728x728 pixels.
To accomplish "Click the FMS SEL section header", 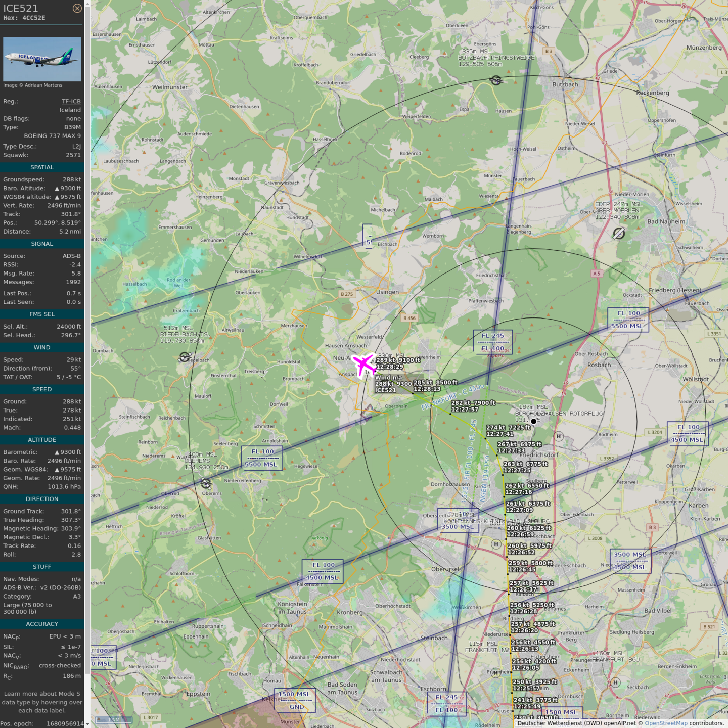I will tap(42, 314).
